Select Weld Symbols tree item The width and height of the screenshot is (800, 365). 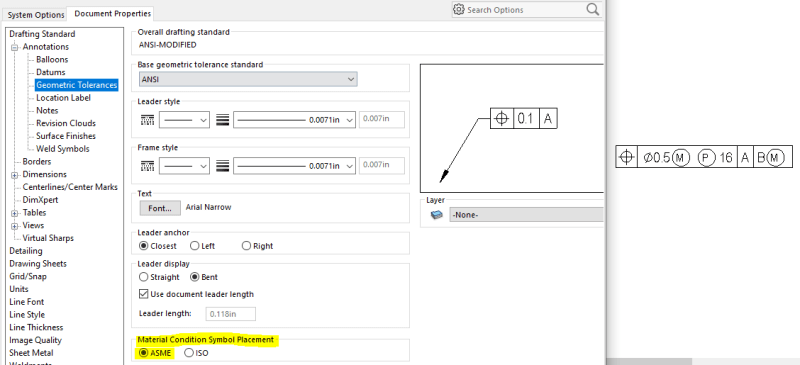point(63,149)
